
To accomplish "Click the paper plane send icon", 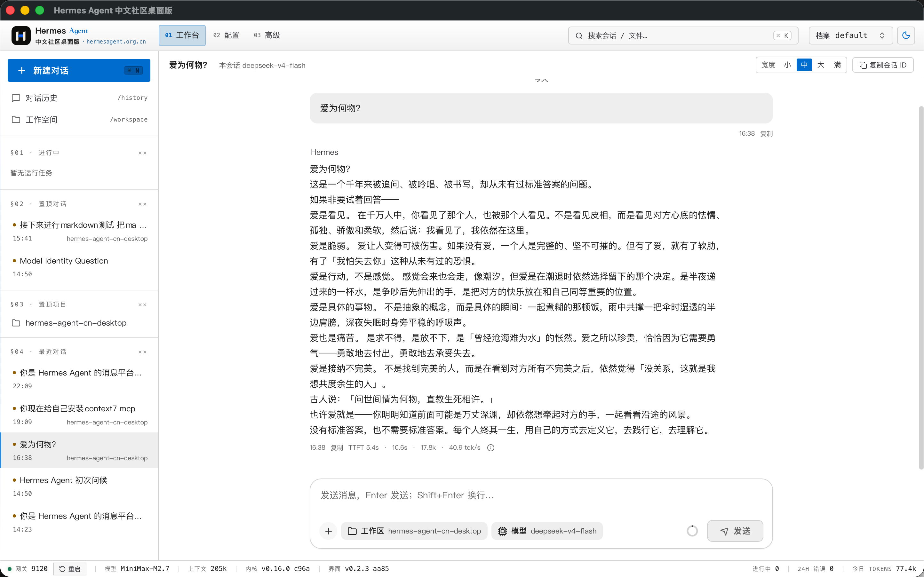I will click(724, 531).
